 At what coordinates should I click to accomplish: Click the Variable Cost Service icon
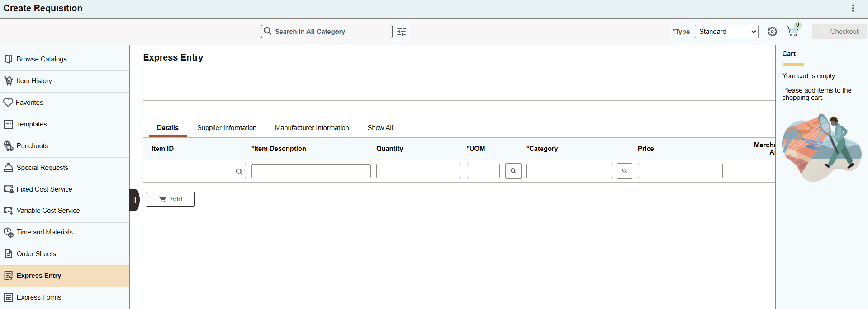(9, 211)
